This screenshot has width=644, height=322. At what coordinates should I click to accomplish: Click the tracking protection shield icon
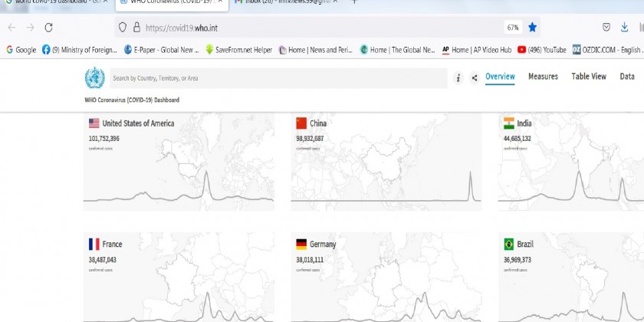point(122,27)
